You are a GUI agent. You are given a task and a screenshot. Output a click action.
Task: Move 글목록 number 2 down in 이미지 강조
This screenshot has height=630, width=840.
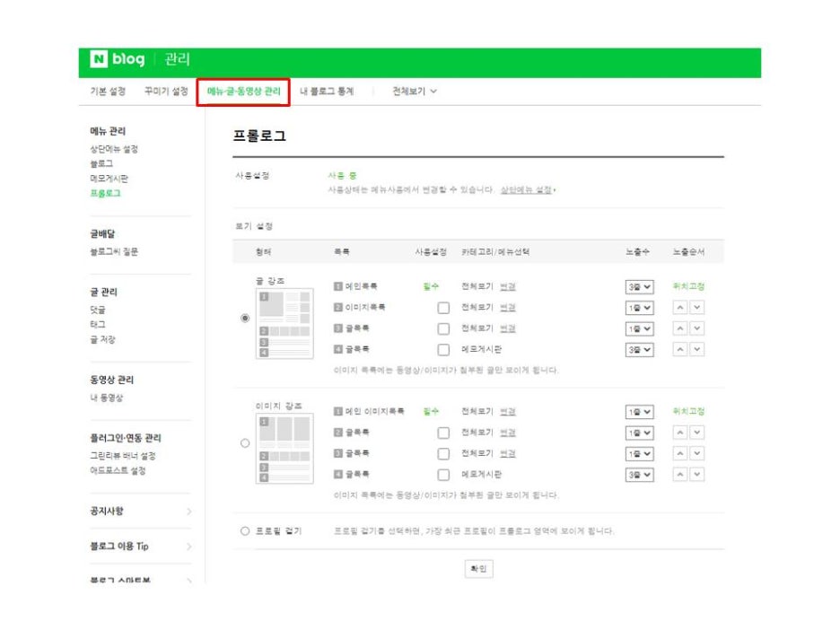(697, 433)
